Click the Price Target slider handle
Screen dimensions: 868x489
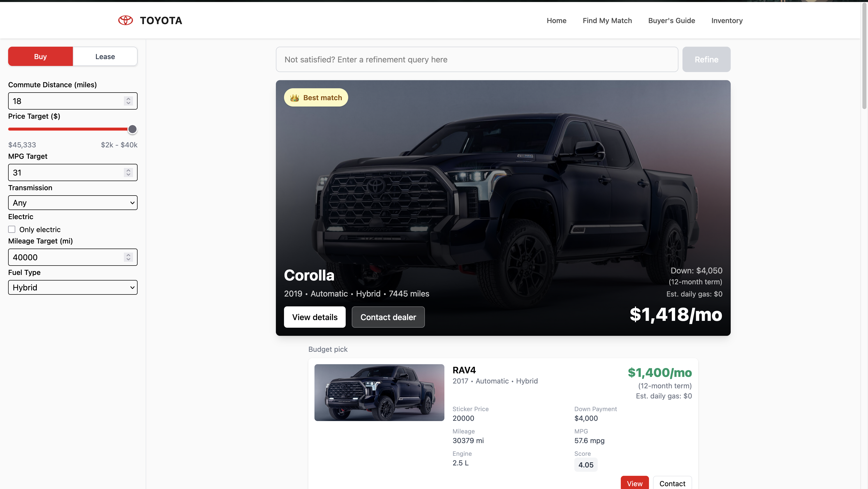coord(132,129)
